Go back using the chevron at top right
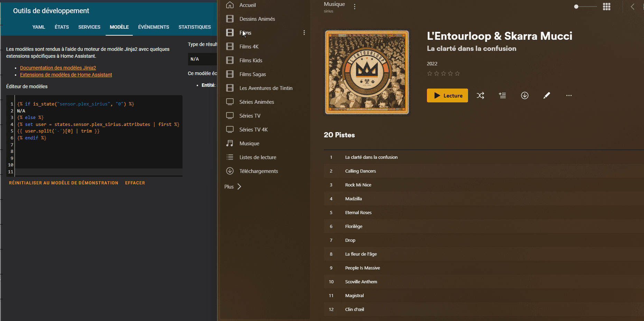 click(x=632, y=7)
